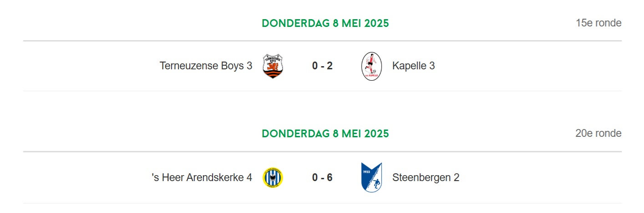Viewport: 644px width, 213px height.
Task: Click the date header above the Kapelle match
Action: click(x=325, y=23)
